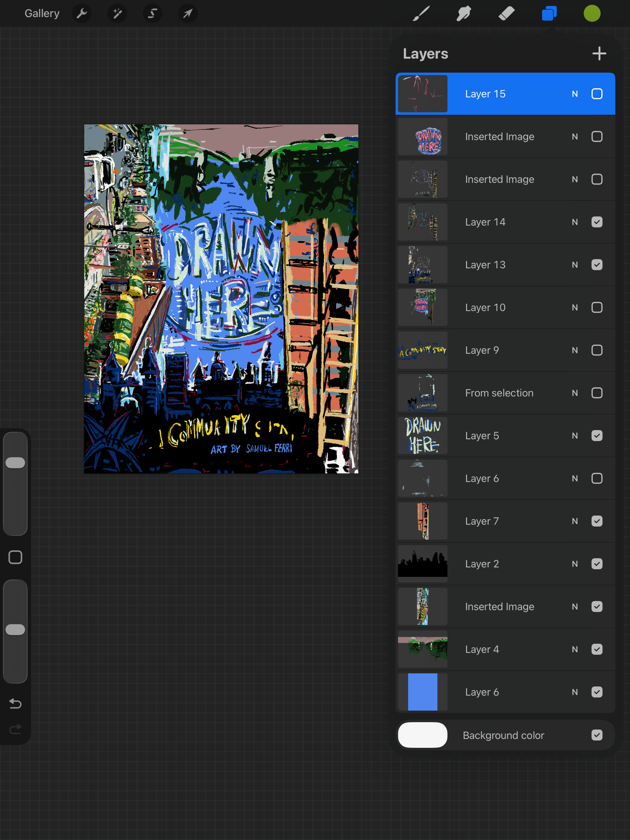Close the Layers panel via the Layers icon
The height and width of the screenshot is (840, 630).
pos(549,14)
